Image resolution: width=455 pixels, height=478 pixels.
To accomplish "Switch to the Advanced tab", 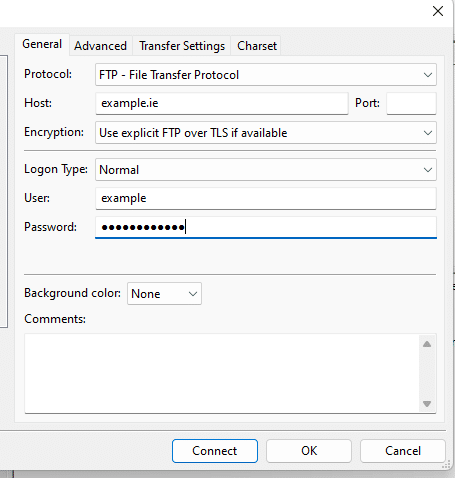I will point(100,46).
